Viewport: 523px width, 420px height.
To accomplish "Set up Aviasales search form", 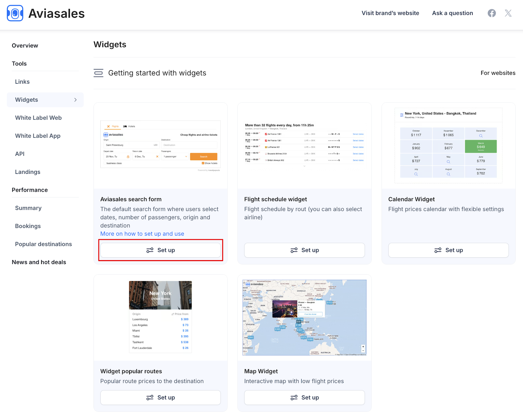I will 160,250.
